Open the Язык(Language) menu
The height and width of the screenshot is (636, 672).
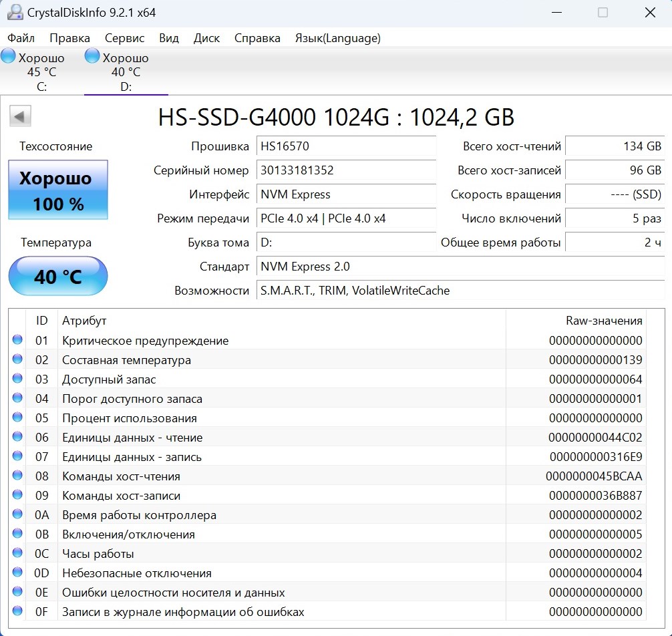pyautogui.click(x=337, y=38)
